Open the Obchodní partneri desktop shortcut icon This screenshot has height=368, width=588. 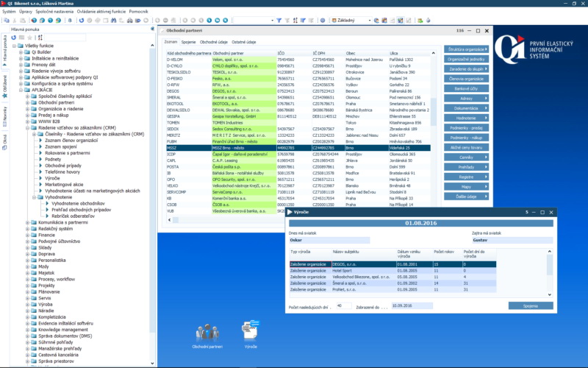pyautogui.click(x=207, y=333)
